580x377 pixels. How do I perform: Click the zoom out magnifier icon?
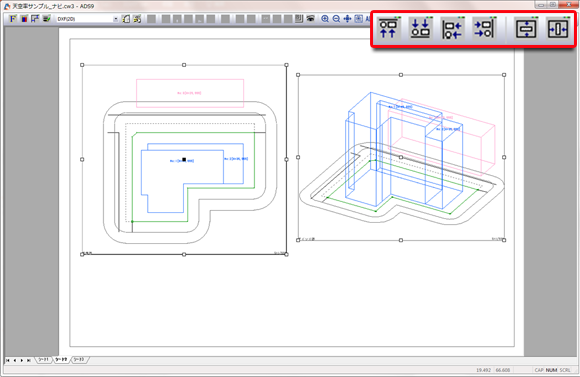[x=336, y=19]
